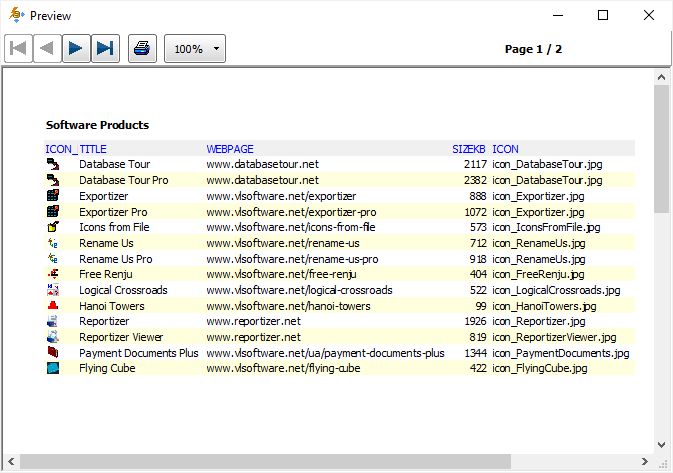Click the icon_ReportizerViewer.jpg cell
673x473 pixels.
(554, 337)
